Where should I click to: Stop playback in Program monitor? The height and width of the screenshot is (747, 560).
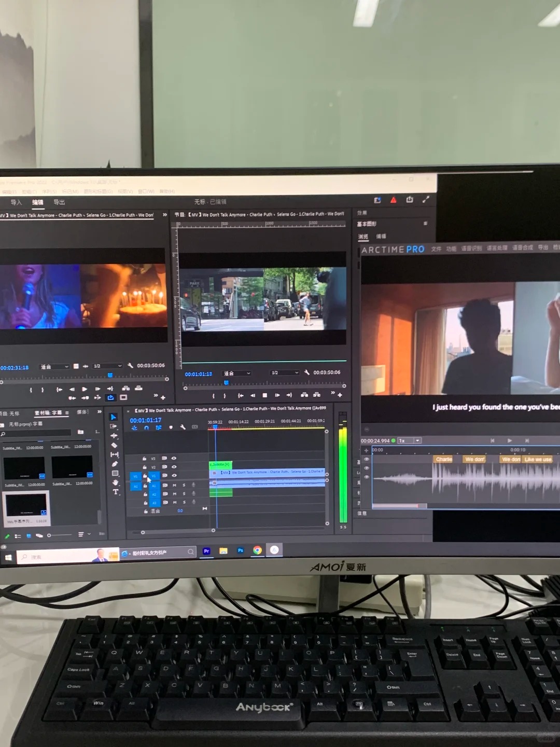265,395
